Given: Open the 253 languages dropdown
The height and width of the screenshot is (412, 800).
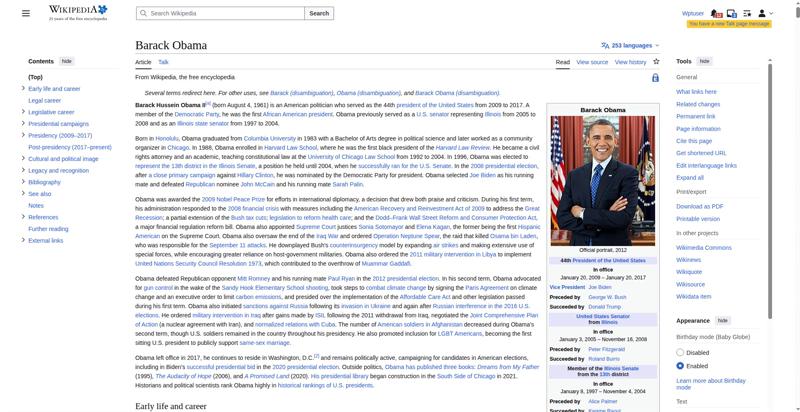Looking at the screenshot, I should pyautogui.click(x=631, y=45).
